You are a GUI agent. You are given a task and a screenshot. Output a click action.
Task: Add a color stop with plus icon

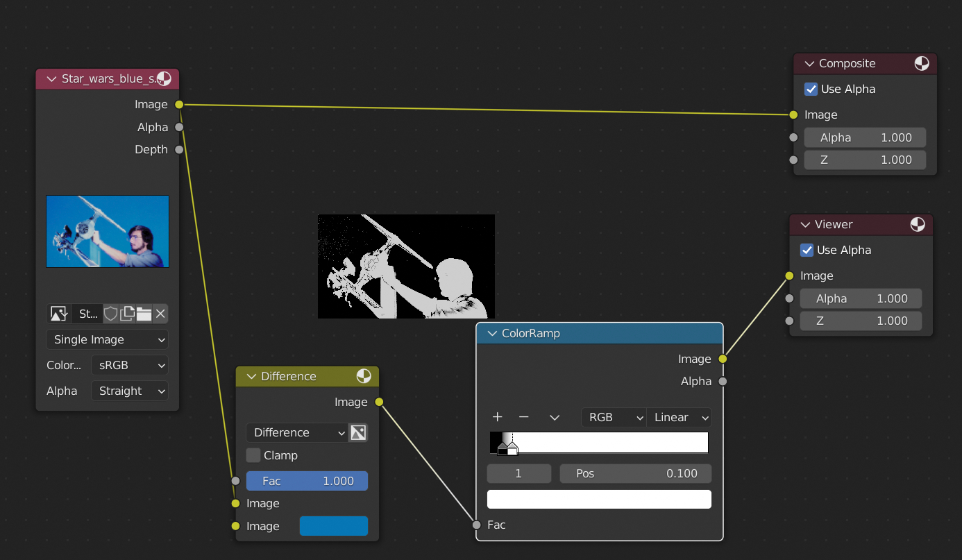point(497,417)
